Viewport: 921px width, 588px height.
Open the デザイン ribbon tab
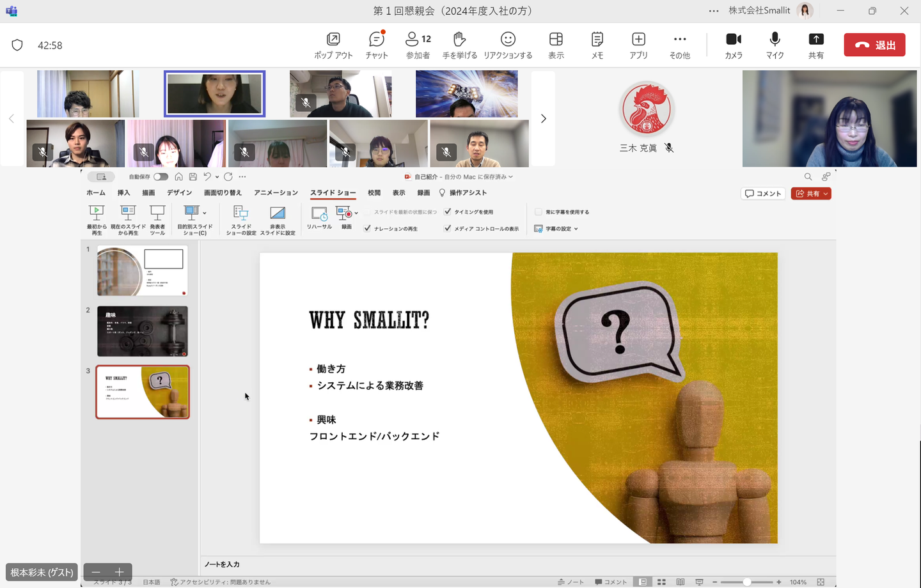(x=179, y=192)
